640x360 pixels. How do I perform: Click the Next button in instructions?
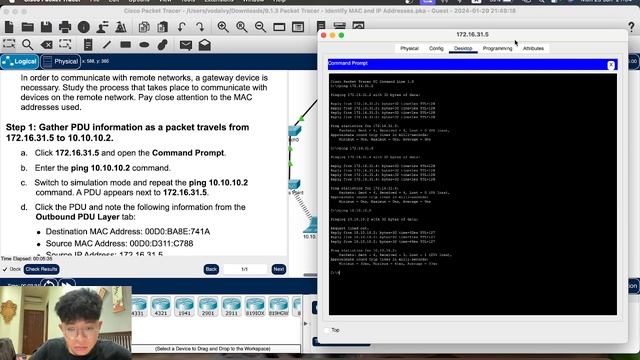[x=279, y=269]
